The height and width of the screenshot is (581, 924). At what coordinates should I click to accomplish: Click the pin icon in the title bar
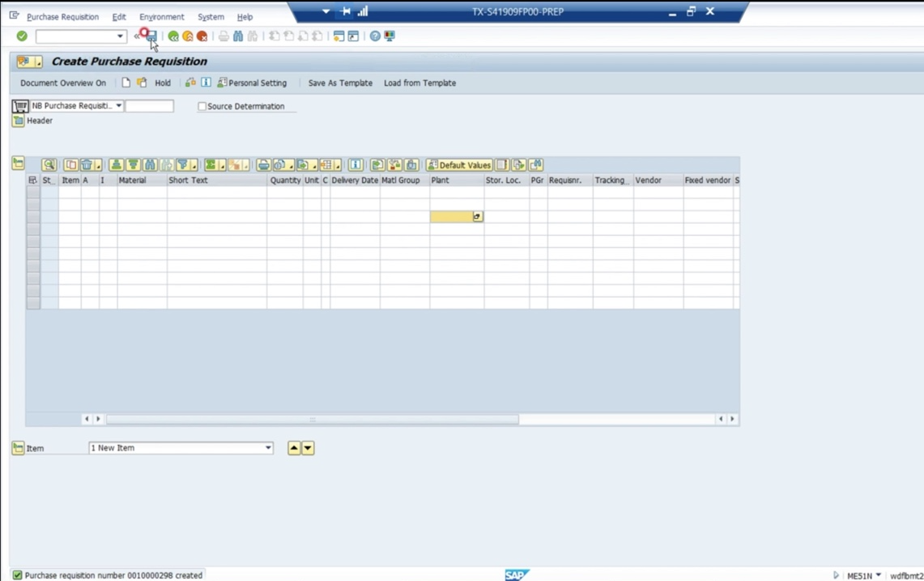(x=345, y=11)
